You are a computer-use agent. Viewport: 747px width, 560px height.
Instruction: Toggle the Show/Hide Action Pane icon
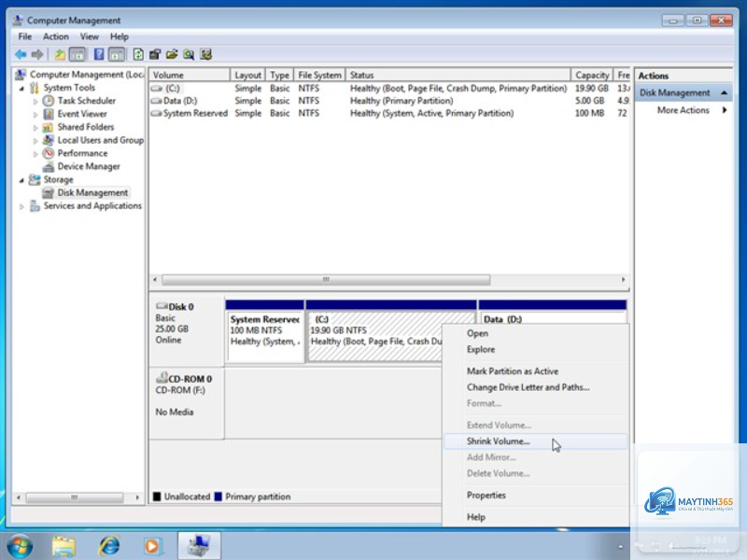pos(116,54)
